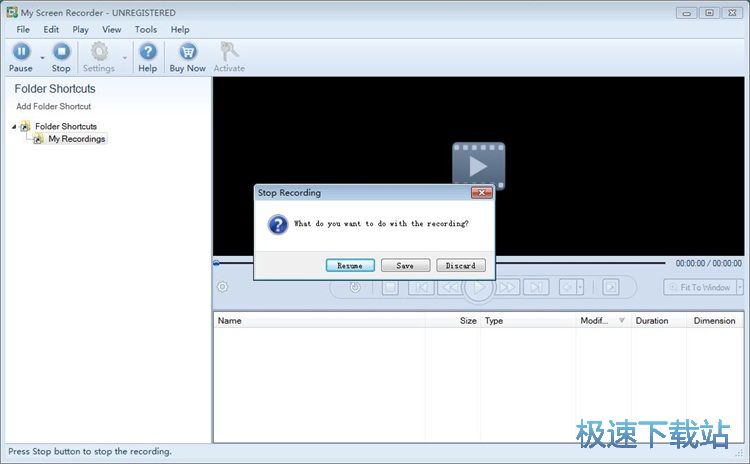Screen dimensions: 750x464
Task: Pause the recording
Action: pyautogui.click(x=21, y=57)
